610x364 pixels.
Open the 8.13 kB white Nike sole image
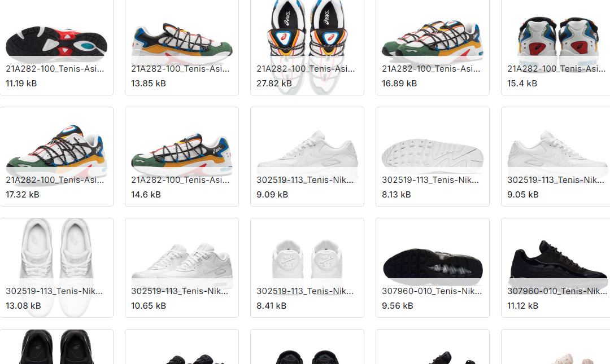(433, 156)
